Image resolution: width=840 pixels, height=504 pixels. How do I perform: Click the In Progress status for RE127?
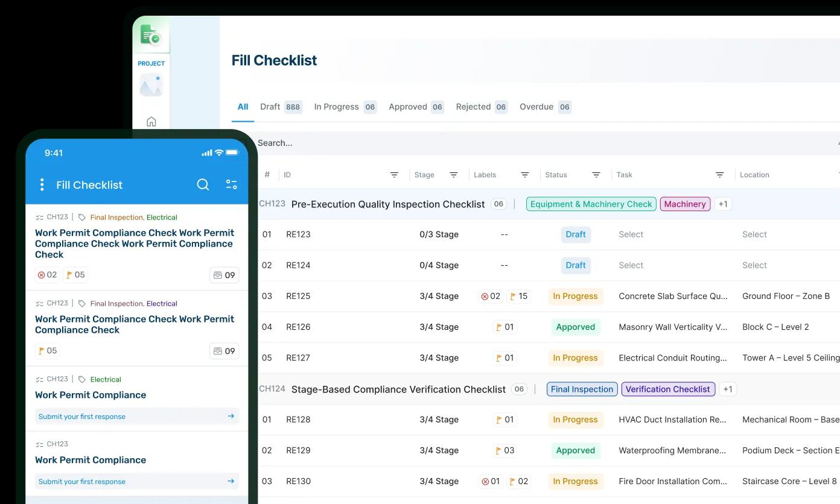click(575, 358)
